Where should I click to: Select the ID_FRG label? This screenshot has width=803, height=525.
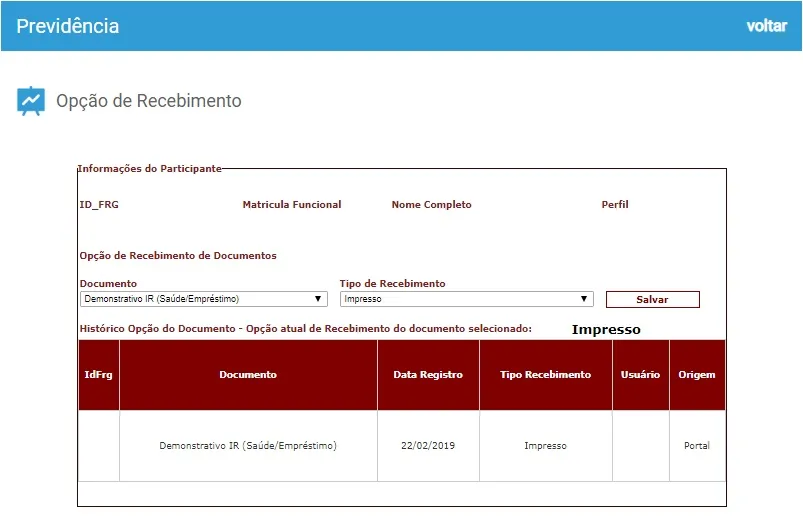click(x=99, y=205)
